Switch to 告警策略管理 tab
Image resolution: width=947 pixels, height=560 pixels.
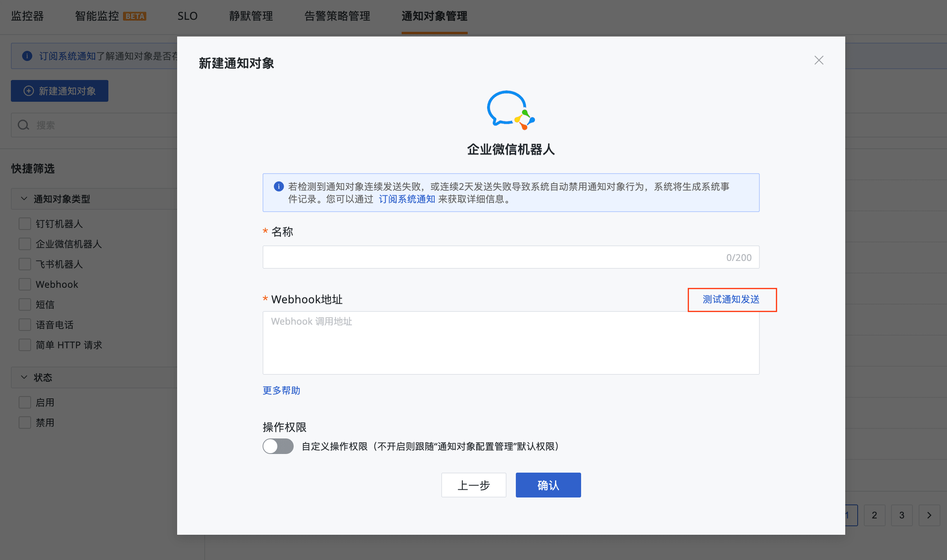337,16
